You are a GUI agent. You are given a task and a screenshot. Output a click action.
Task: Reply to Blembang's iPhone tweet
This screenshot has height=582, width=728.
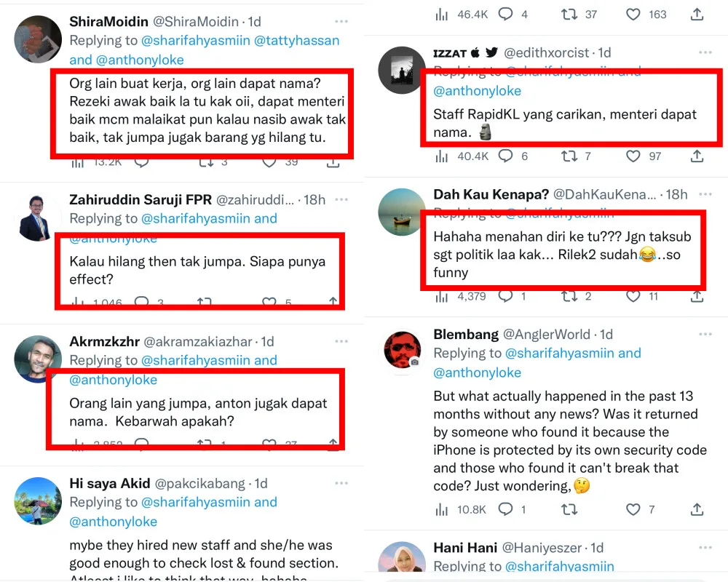[x=505, y=509]
